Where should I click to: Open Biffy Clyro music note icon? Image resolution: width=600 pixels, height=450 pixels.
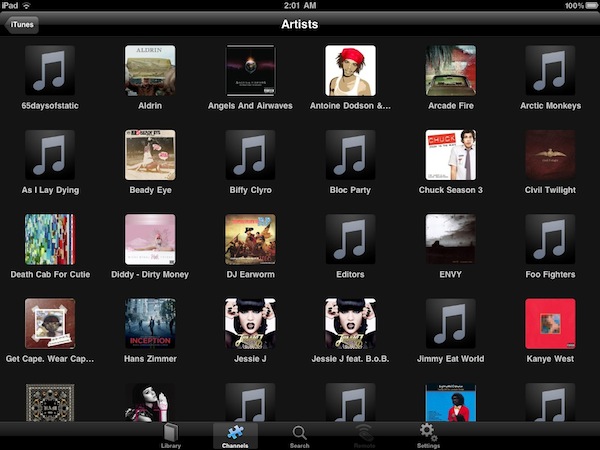point(250,155)
